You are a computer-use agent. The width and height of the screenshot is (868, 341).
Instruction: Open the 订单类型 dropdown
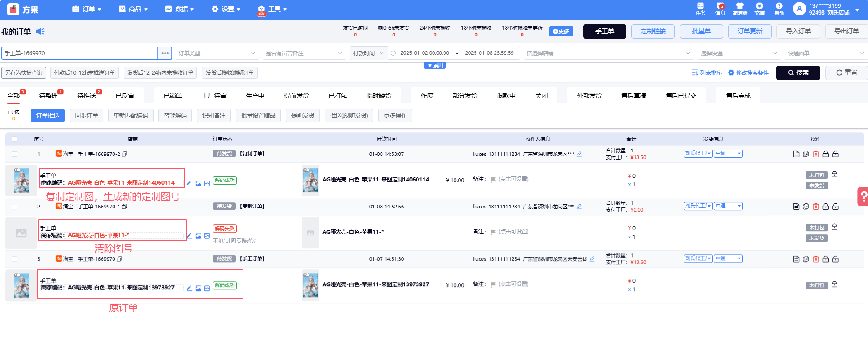pos(217,53)
